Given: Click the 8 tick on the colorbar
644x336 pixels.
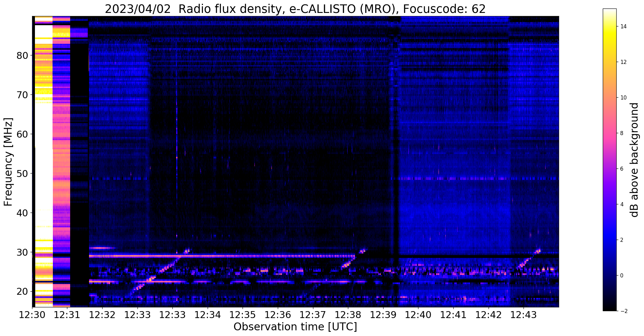Looking at the screenshot, I should click(x=621, y=134).
